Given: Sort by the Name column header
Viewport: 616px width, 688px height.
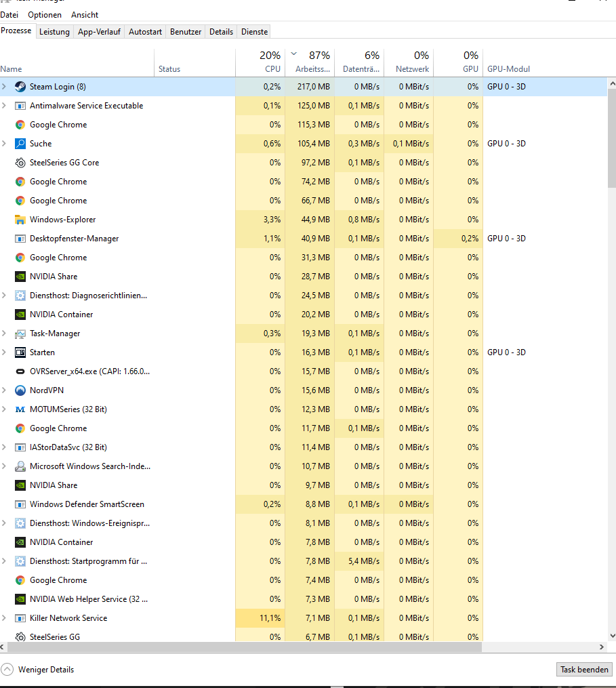Looking at the screenshot, I should pos(77,62).
